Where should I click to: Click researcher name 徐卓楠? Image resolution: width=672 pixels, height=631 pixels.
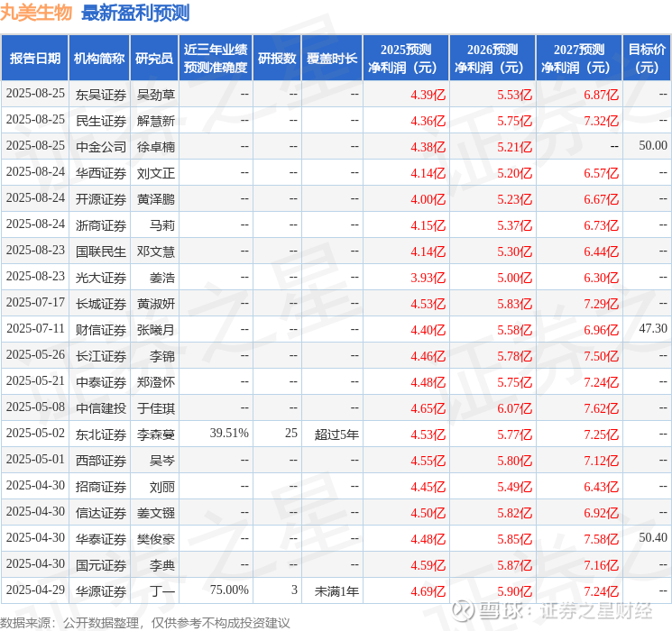(x=155, y=147)
